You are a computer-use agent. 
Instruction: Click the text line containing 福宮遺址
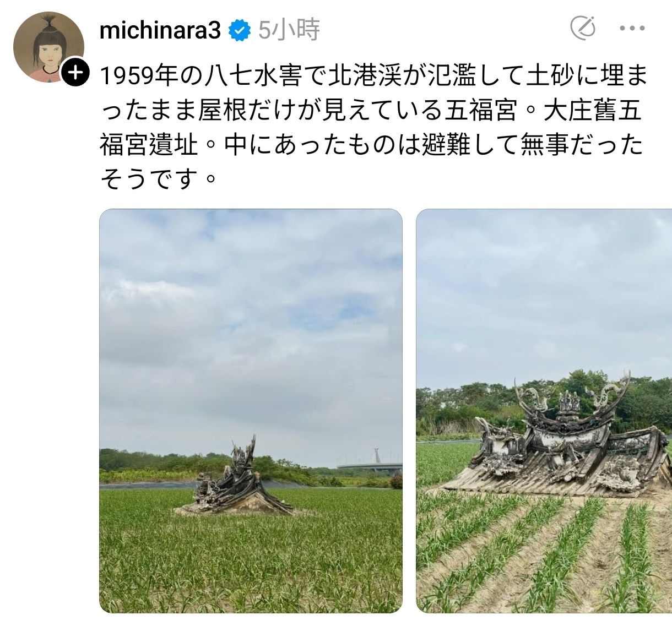(x=371, y=145)
